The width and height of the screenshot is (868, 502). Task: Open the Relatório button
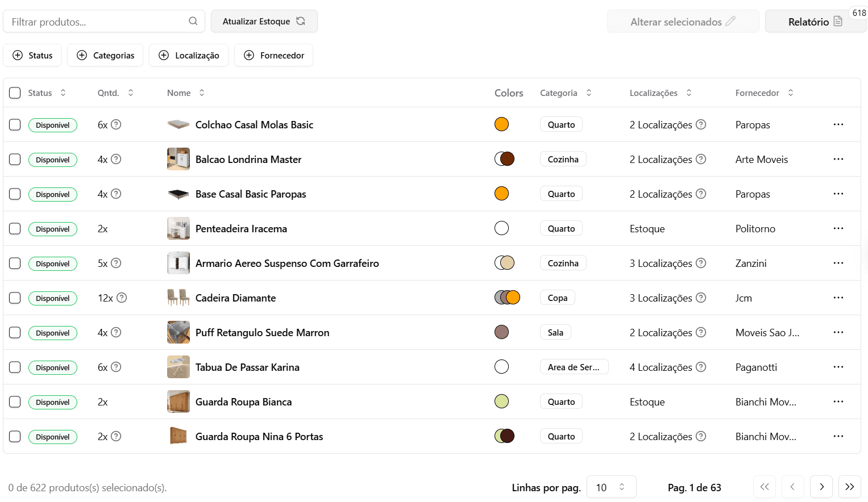[815, 22]
